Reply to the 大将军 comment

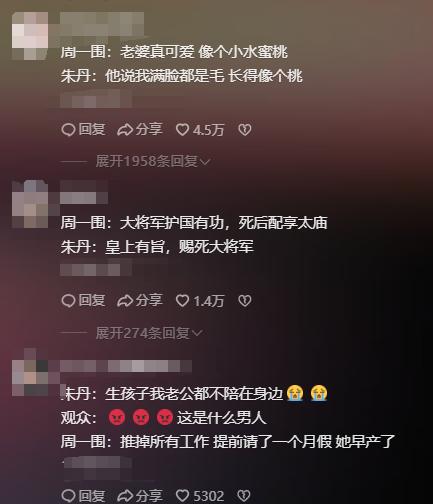[83, 301]
